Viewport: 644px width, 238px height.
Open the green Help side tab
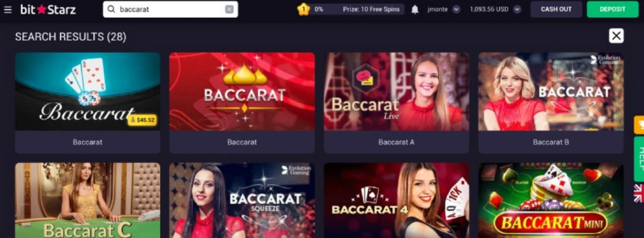(639, 159)
